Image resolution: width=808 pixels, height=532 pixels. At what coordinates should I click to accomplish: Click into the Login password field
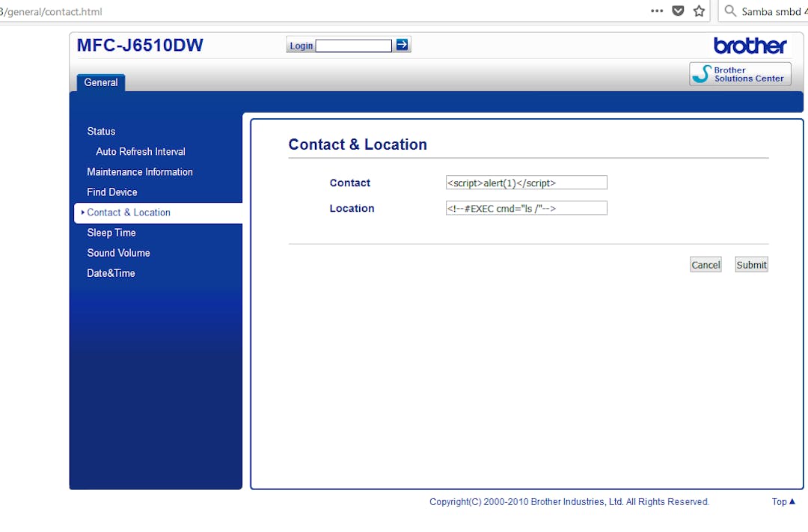353,46
